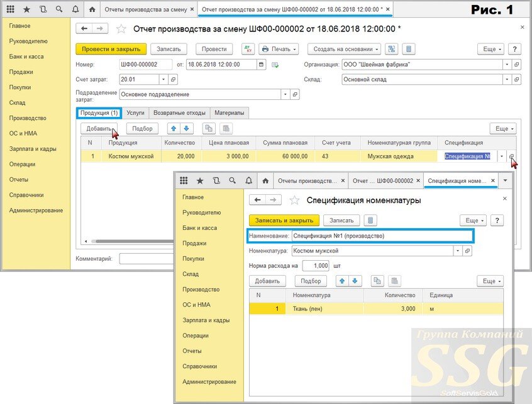Click back arrow in specification form
Image resolution: width=532 pixels, height=404 pixels.
pos(258,200)
